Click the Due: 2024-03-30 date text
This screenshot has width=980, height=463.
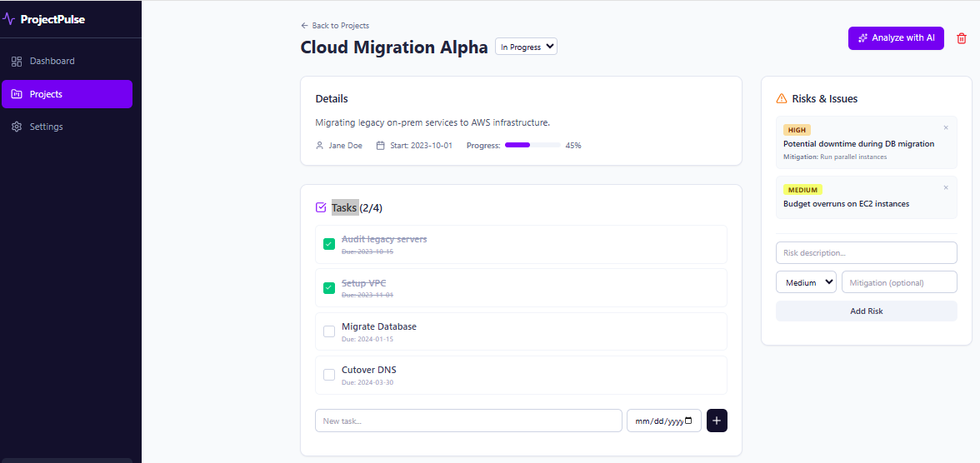point(367,382)
